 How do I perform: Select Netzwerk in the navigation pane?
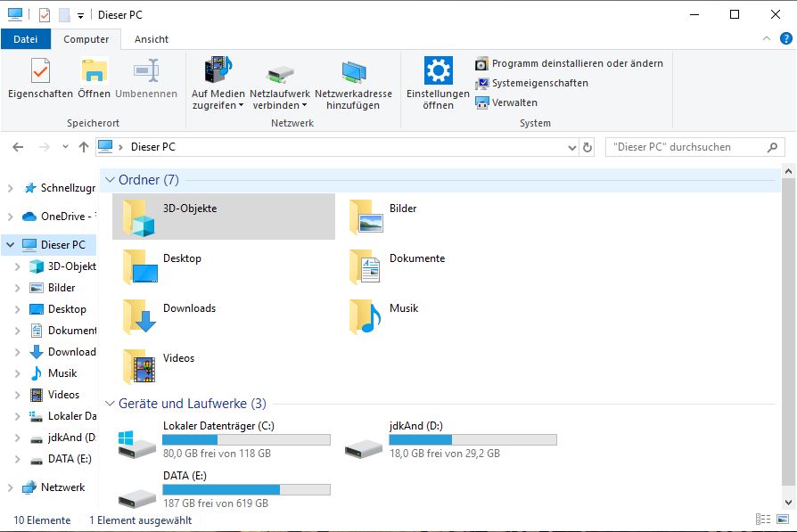click(53, 487)
